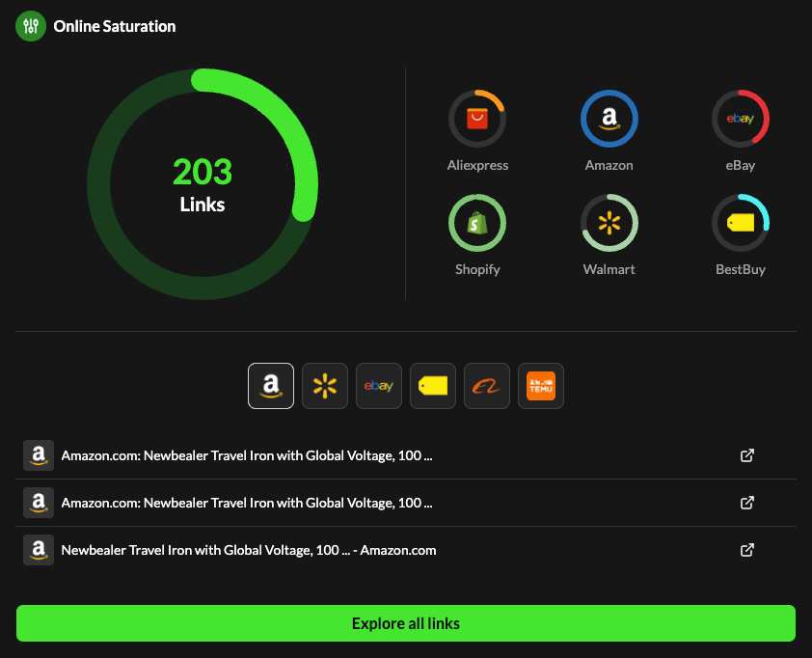812x658 pixels.
Task: Select the Aliexpress marketplace icon
Action: [x=477, y=118]
